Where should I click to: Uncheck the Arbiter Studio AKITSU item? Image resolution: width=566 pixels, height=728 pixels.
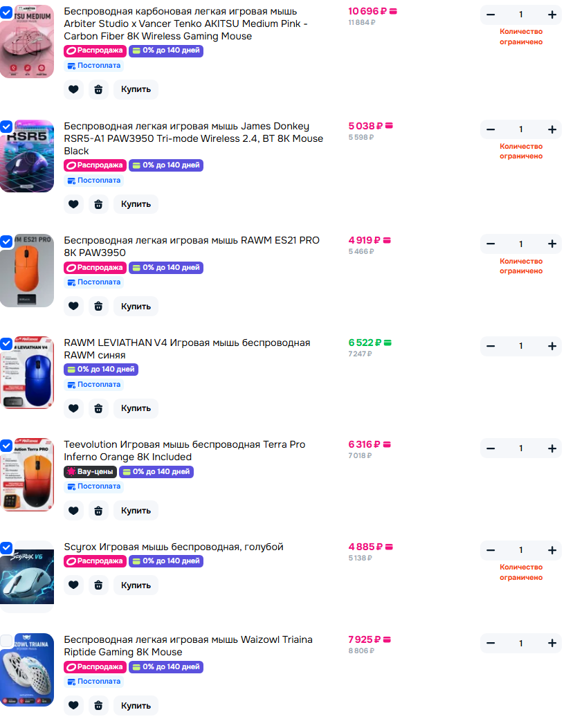[6, 12]
